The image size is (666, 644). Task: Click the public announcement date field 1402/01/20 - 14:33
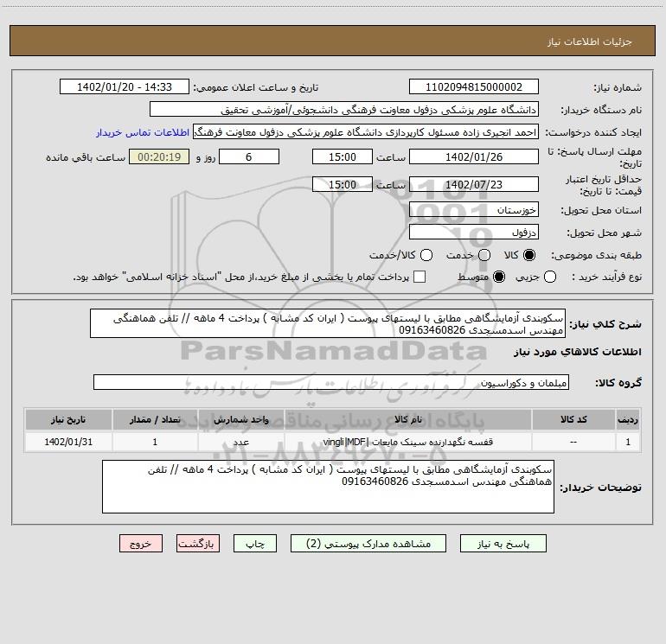tap(124, 86)
